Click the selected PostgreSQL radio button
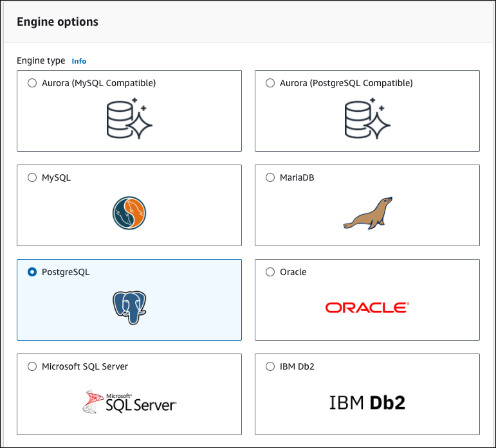Viewport: 496px width, 448px height. pos(32,272)
